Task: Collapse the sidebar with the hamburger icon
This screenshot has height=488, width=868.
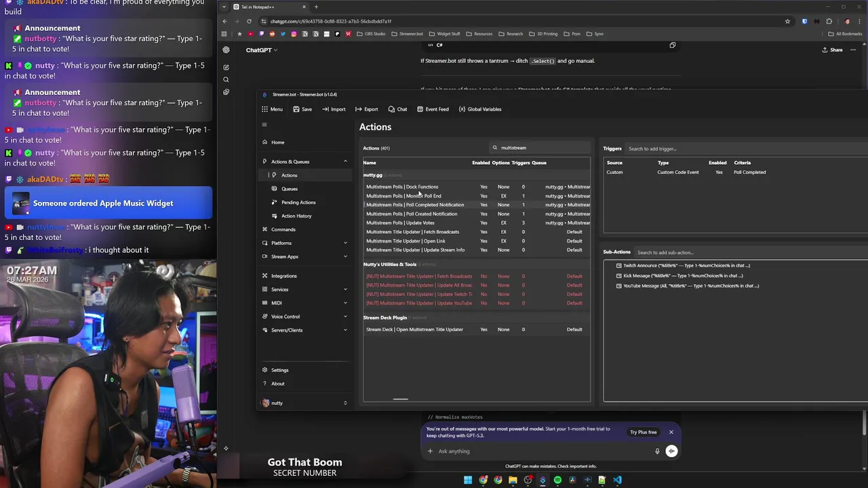Action: click(264, 125)
